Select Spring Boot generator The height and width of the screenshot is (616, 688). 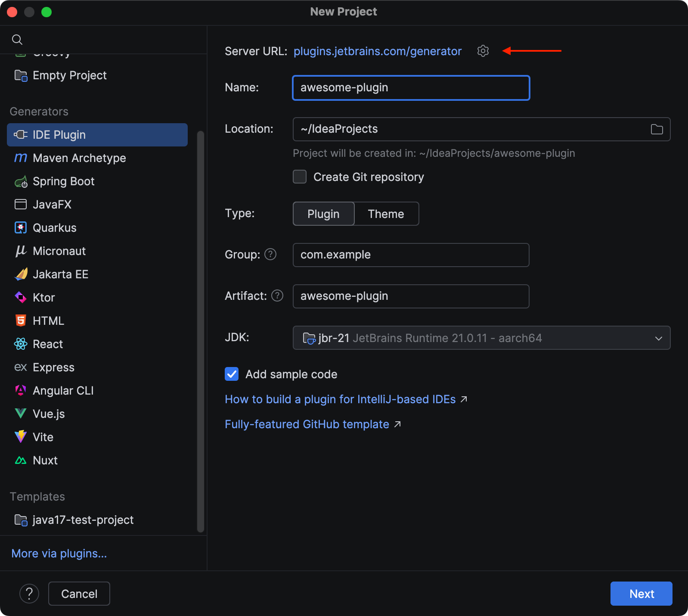pyautogui.click(x=97, y=181)
